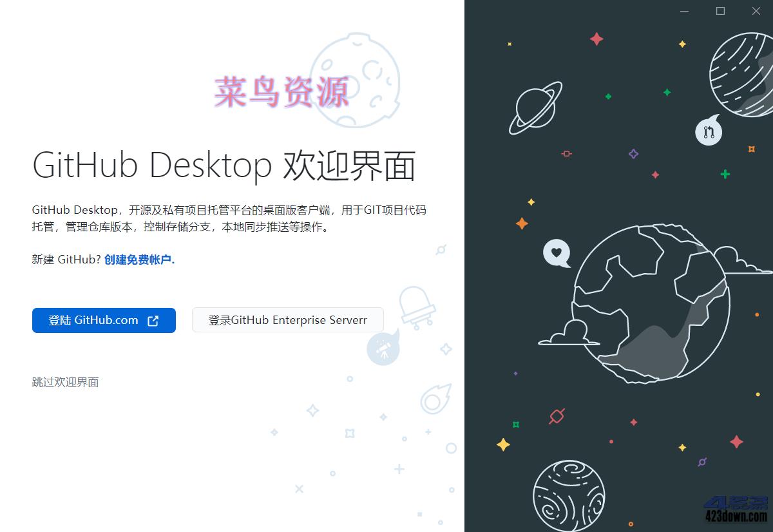Viewport: 773px width, 532px height.
Task: Click the telescope badge illustration
Action: pyautogui.click(x=384, y=348)
